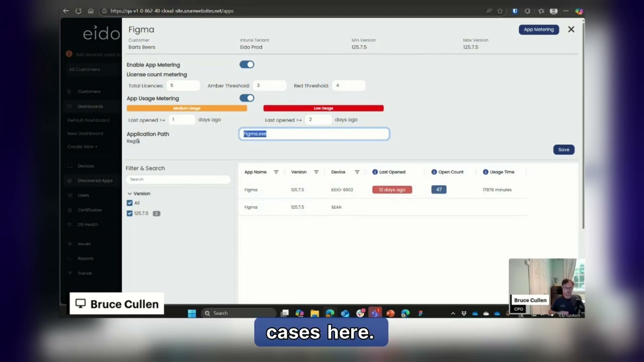Click the Filter & Search box
Viewport: 644px width, 362px height.
(178, 179)
